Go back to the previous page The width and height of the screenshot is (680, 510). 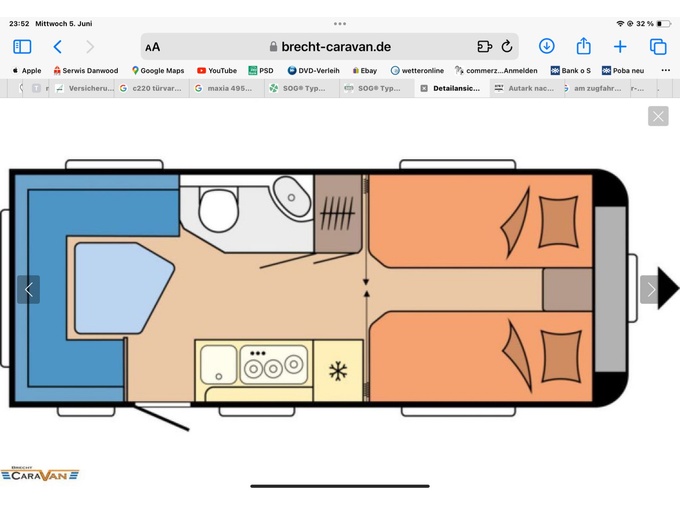pyautogui.click(x=57, y=46)
